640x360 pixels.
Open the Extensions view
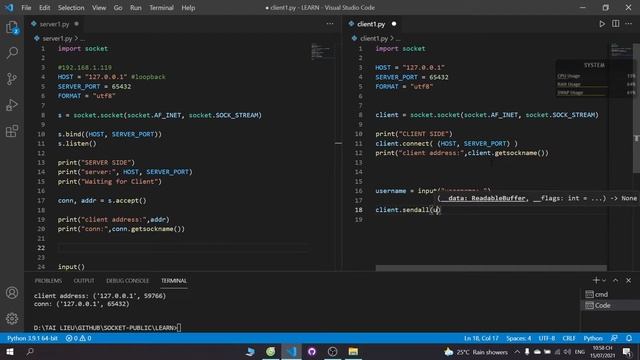tap(12, 131)
